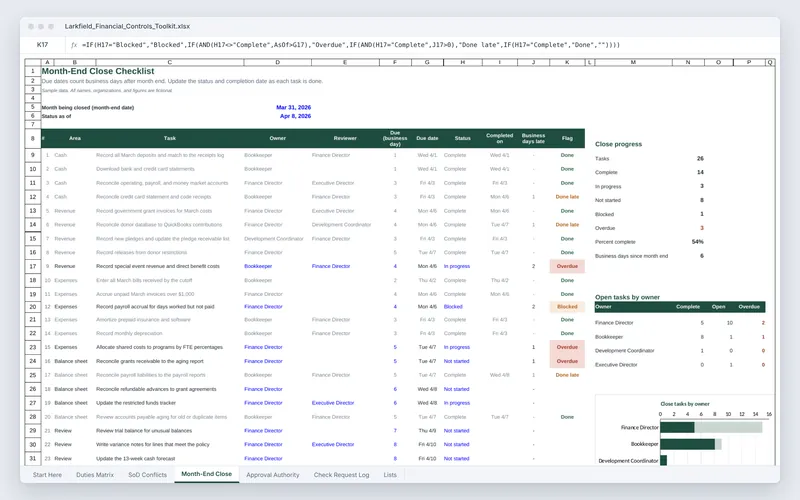
Task: Switch to the Lists sheet tab
Action: (390, 474)
